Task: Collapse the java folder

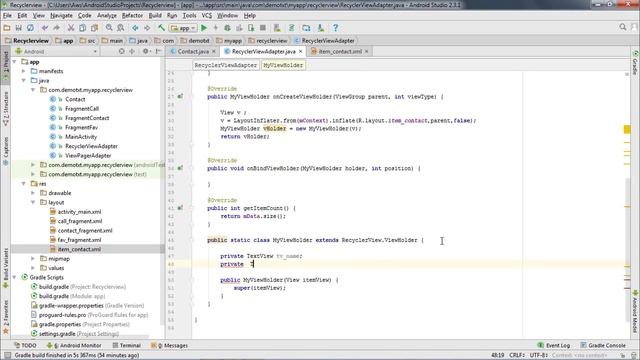Action: click(24, 80)
